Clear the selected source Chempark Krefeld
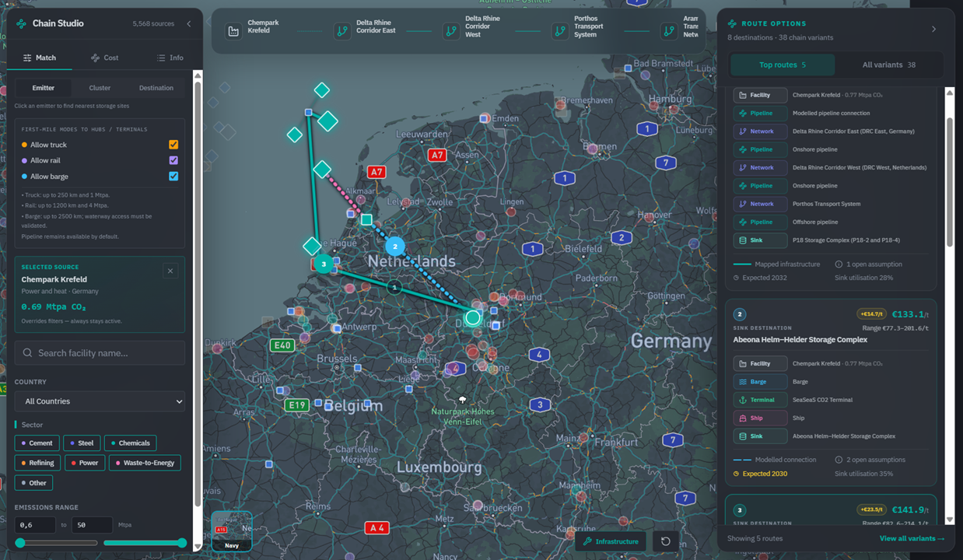This screenshot has width=963, height=560. pos(170,271)
